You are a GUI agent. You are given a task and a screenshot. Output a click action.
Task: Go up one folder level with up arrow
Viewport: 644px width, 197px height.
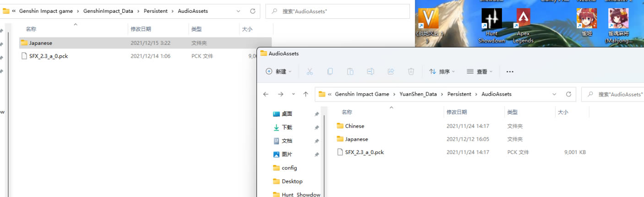tap(306, 94)
